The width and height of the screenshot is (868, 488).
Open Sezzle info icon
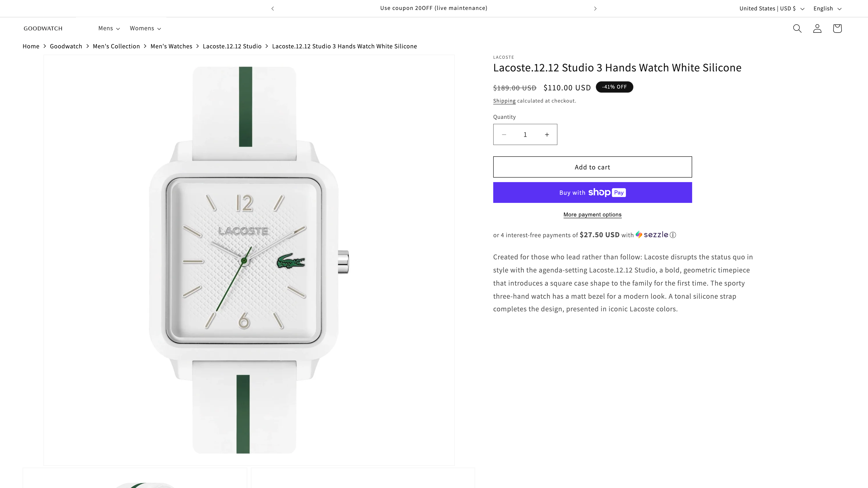coord(672,235)
